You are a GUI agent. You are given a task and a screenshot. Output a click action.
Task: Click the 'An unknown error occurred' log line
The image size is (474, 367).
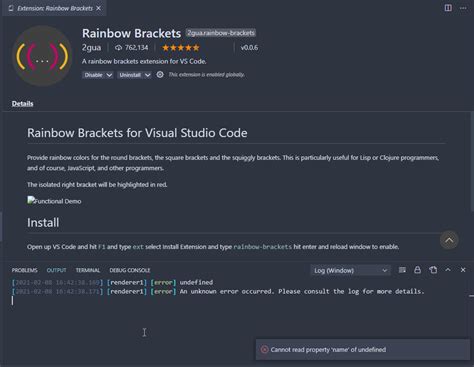pos(218,291)
